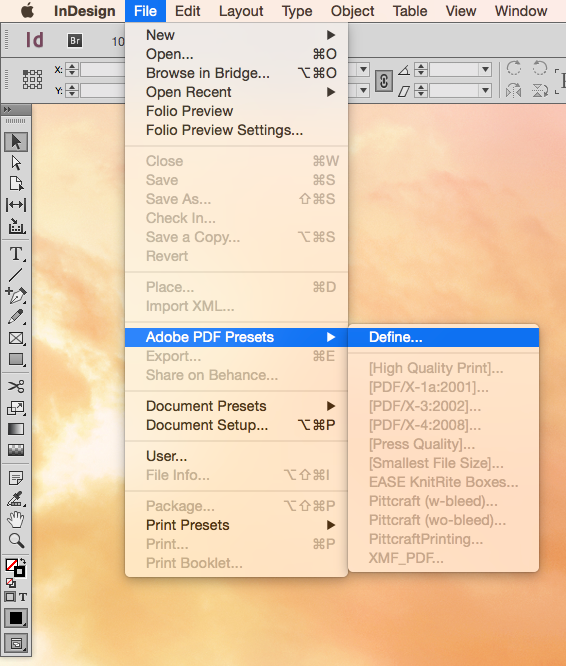Screen dimensions: 566x666
Task: Choose Folio Preview
Action: 237,111
